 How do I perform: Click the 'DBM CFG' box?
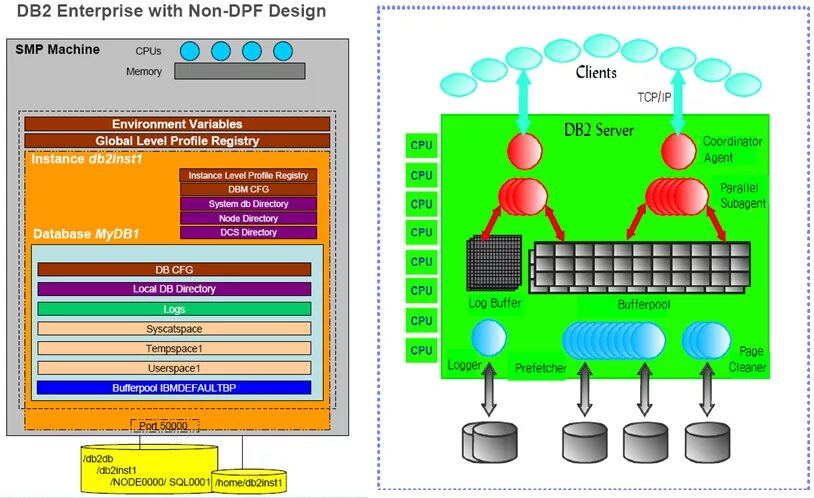(248, 190)
